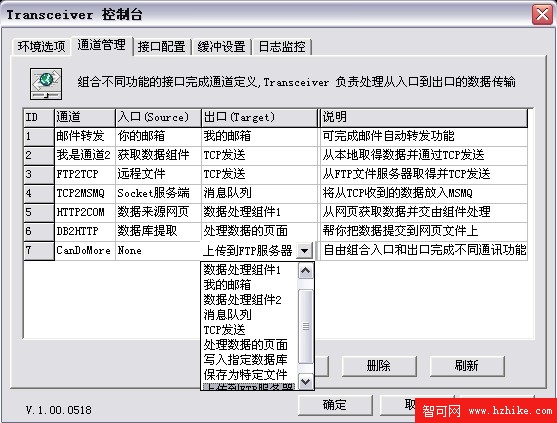Pick 处理数据的页面 in the dropdown list
Screen dimensions: 557x423
tap(250, 345)
